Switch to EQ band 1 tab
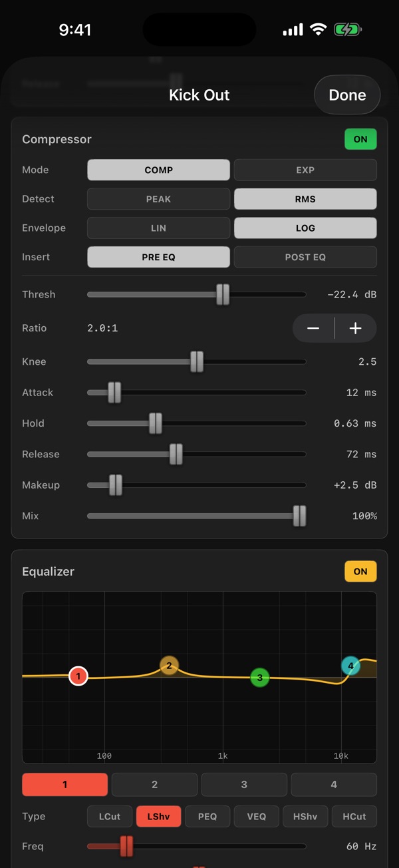The height and width of the screenshot is (868, 399). click(x=65, y=785)
